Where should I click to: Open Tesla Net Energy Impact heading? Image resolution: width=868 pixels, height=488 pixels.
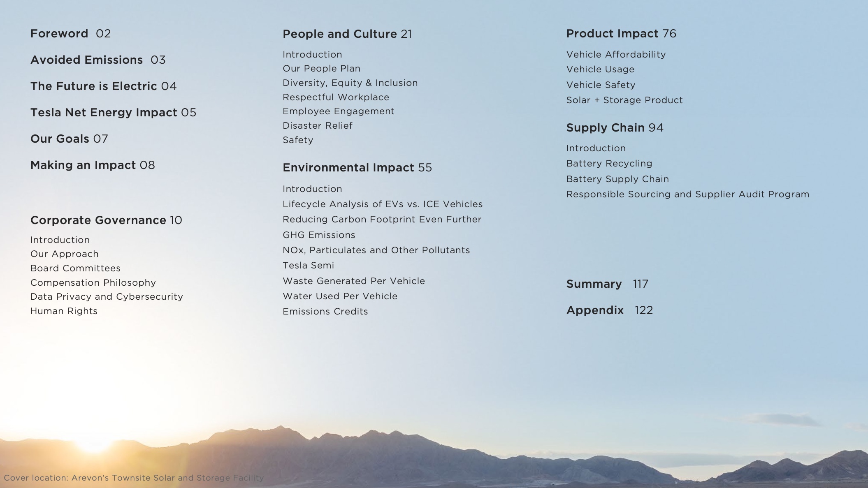click(104, 113)
